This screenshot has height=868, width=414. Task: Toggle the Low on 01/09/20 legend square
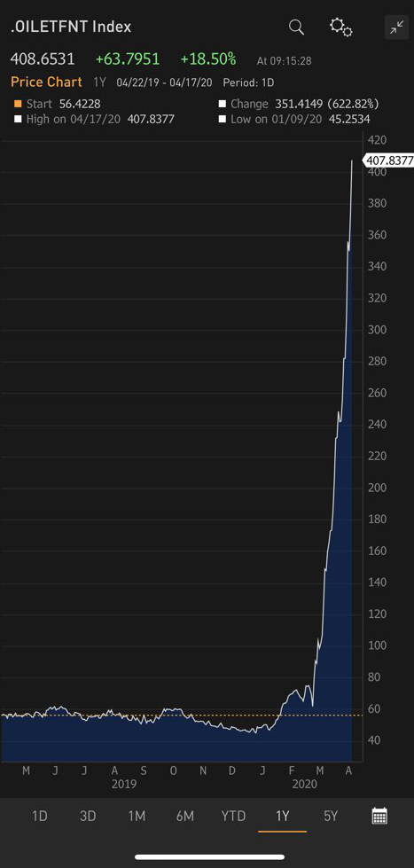pos(223,119)
